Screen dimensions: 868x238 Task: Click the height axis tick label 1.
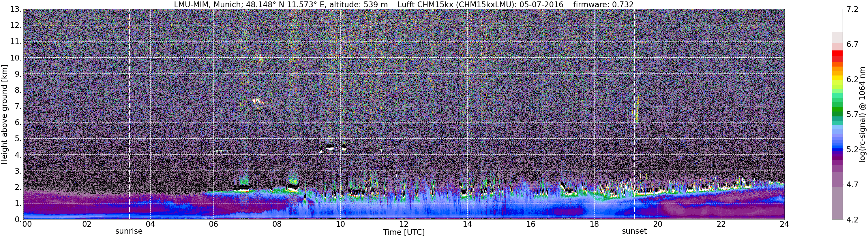(x=18, y=203)
